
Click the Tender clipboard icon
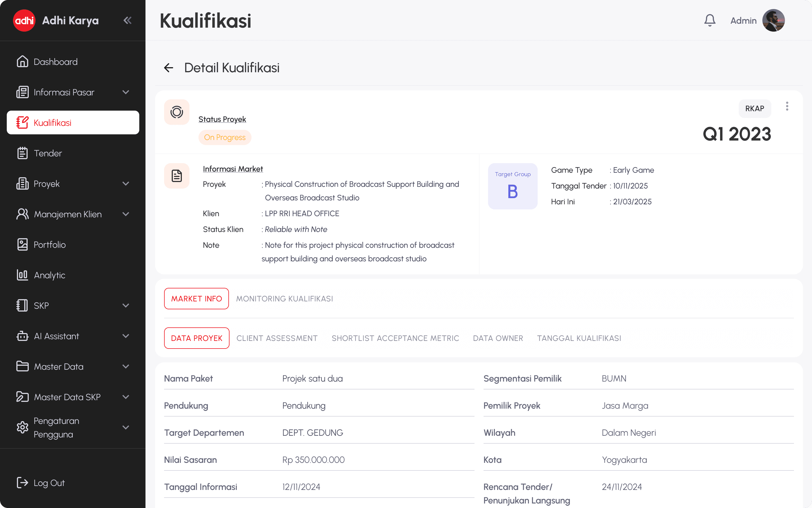coord(23,153)
